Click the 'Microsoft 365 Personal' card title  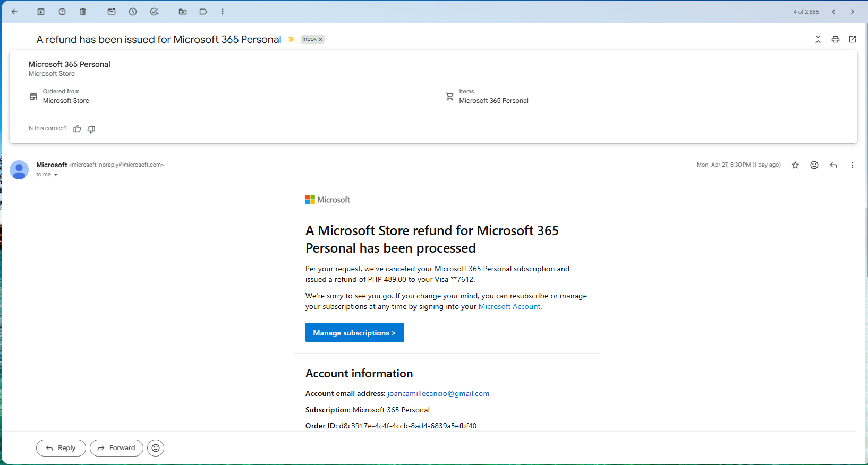[x=70, y=64]
